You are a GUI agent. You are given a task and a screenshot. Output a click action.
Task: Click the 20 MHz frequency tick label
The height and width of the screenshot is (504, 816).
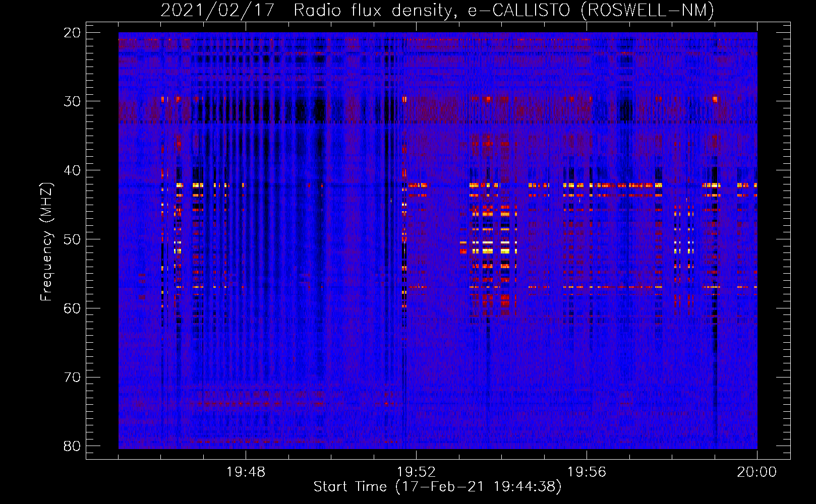coord(72,33)
